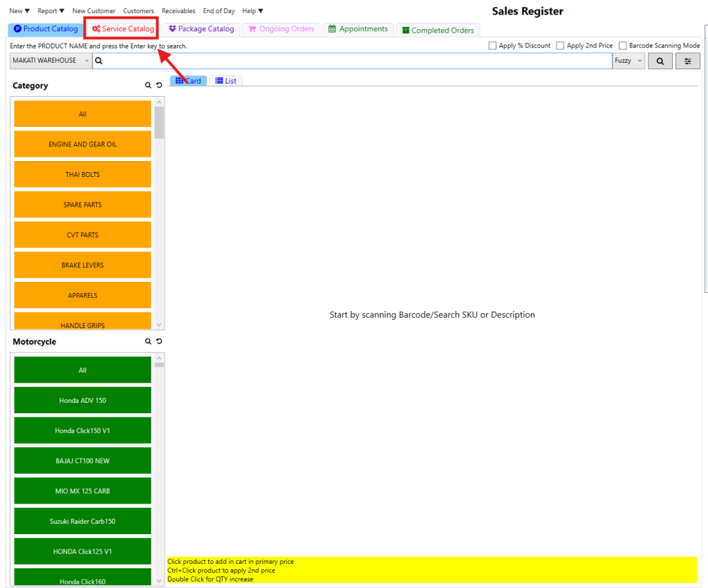Open the Fuzzy search mode dropdown
This screenshot has width=708, height=588.
[628, 61]
